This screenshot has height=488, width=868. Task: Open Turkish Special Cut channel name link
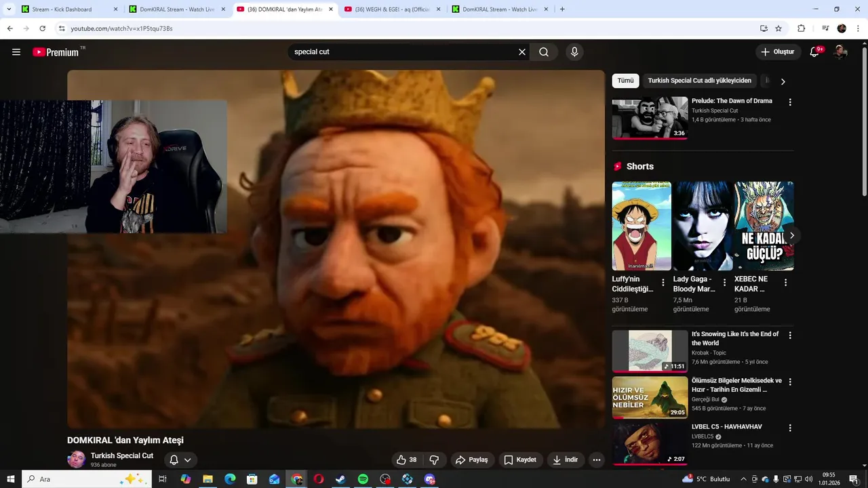pyautogui.click(x=122, y=455)
